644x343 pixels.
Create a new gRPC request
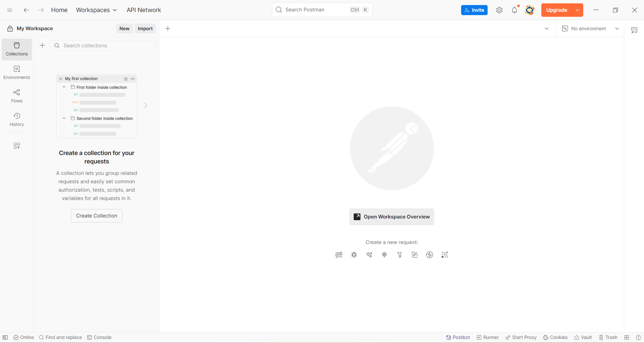(399, 255)
